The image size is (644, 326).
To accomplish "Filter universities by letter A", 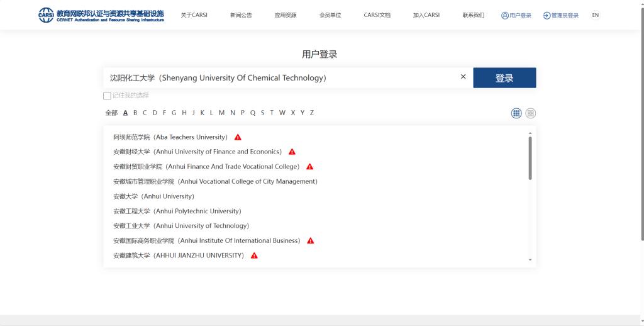I will 126,113.
